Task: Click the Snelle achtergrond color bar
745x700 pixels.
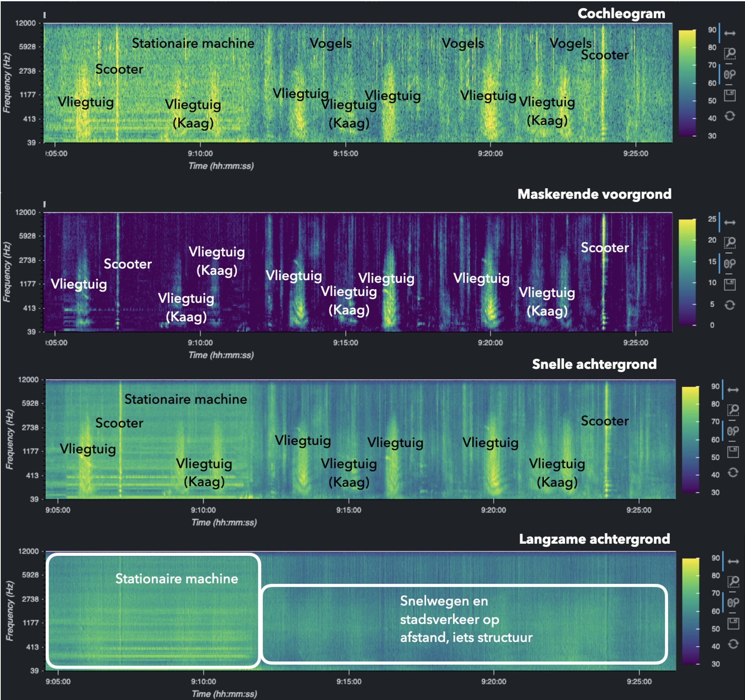Action: [691, 439]
